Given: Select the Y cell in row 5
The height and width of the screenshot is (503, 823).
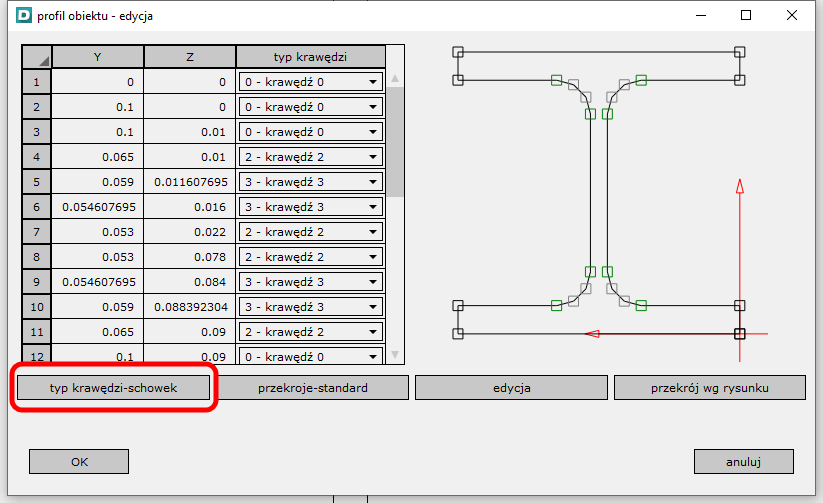Looking at the screenshot, I should 97,182.
